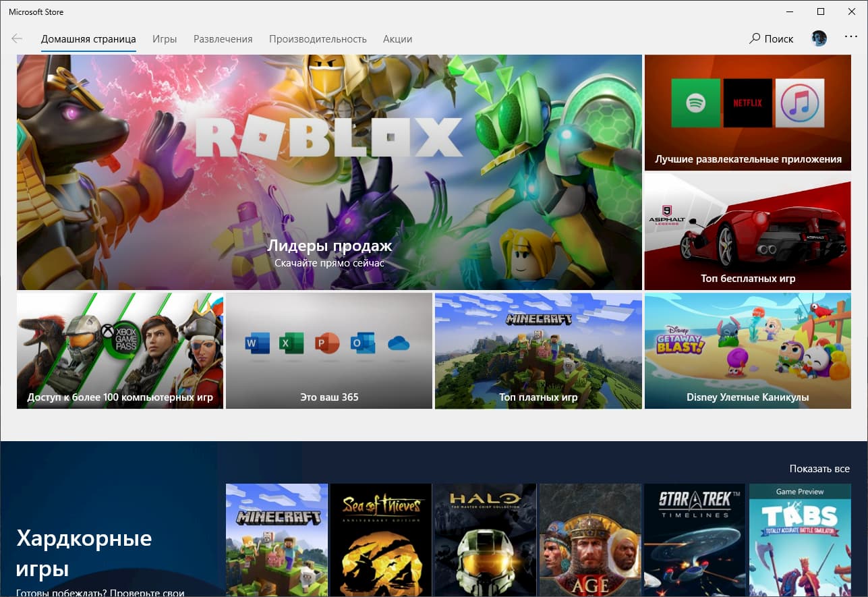Select the Star Trek Timelines cover

pyautogui.click(x=695, y=540)
